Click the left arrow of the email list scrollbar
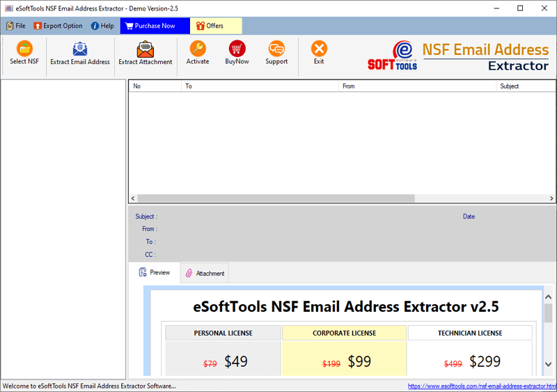This screenshot has width=557, height=392. tap(133, 198)
